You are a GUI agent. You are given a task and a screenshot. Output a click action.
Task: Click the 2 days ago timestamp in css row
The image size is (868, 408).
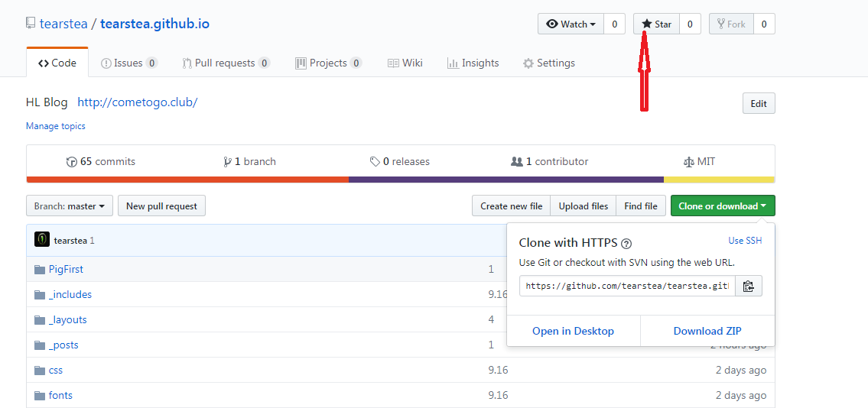[x=741, y=371]
